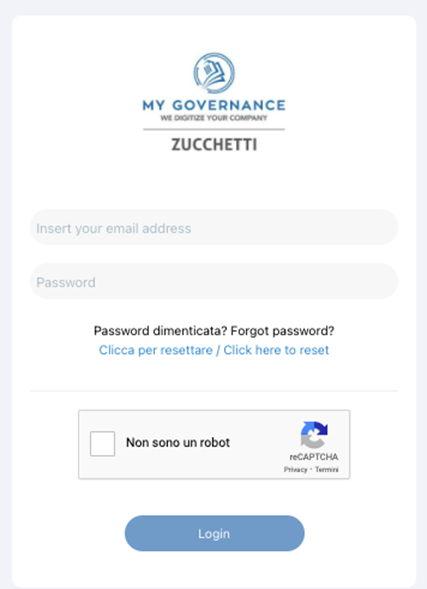Click the ZUCCHETTI brand logo
The height and width of the screenshot is (589, 427).
pos(214,145)
